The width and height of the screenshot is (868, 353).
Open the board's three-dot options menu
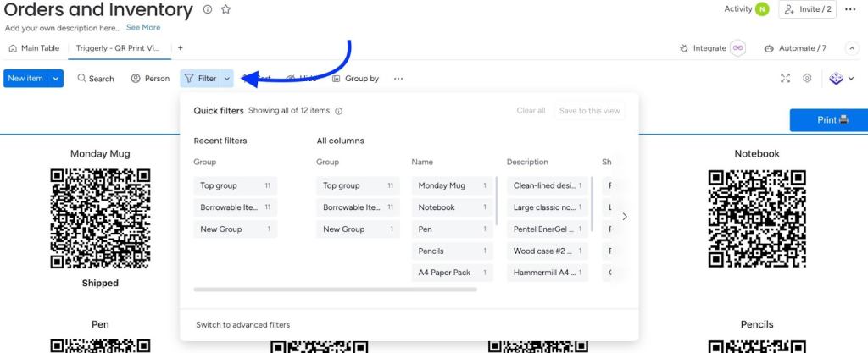[851, 9]
